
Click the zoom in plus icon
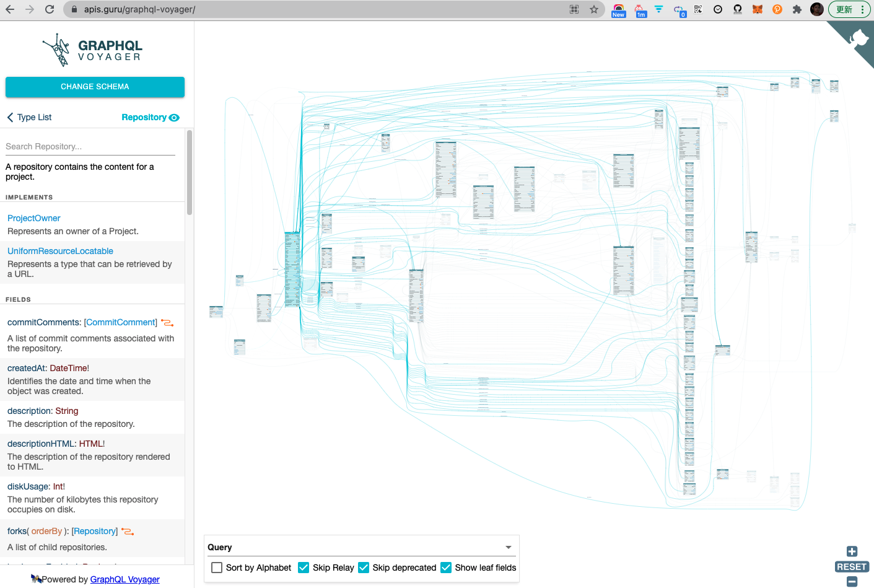(852, 551)
